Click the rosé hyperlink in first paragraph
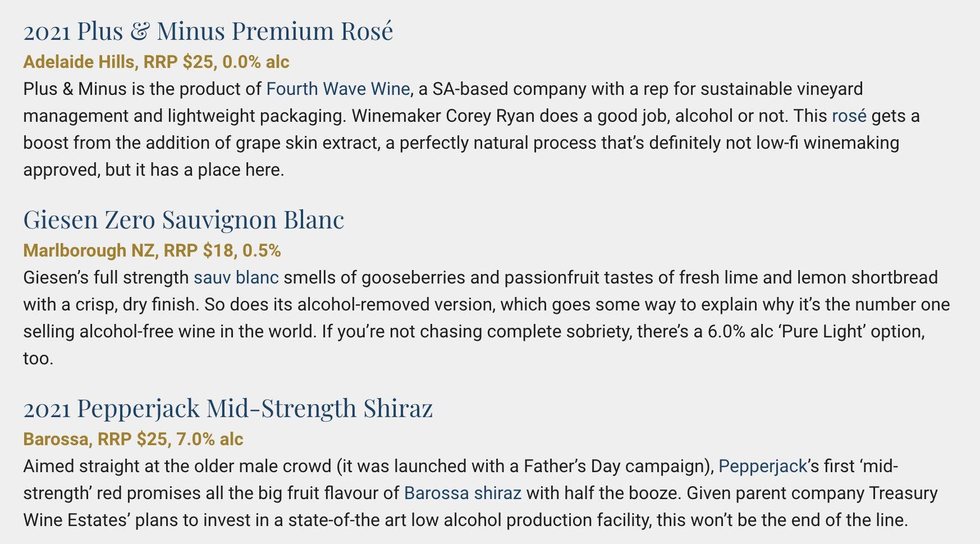 click(849, 116)
